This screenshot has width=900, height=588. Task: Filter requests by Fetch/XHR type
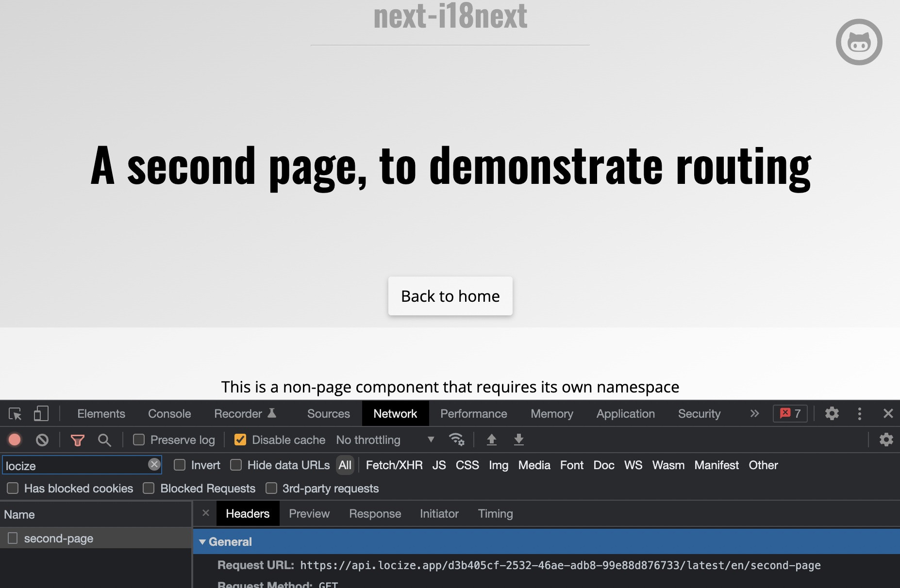pyautogui.click(x=394, y=465)
